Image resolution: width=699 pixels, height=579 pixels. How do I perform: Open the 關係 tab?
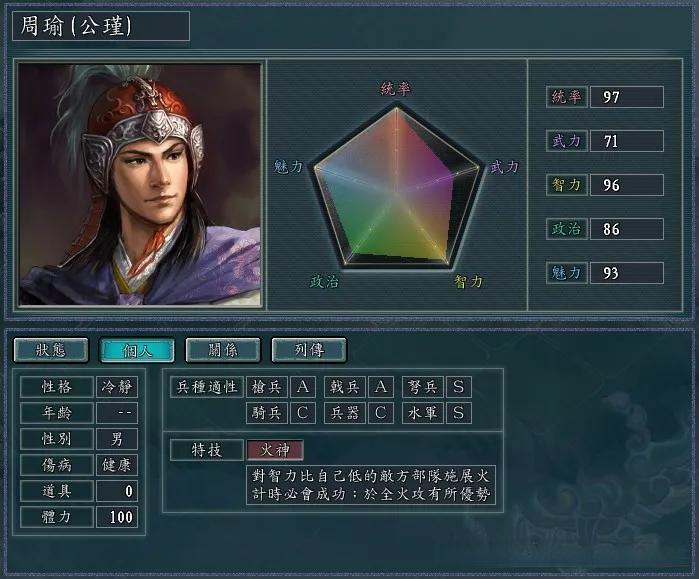pos(223,349)
